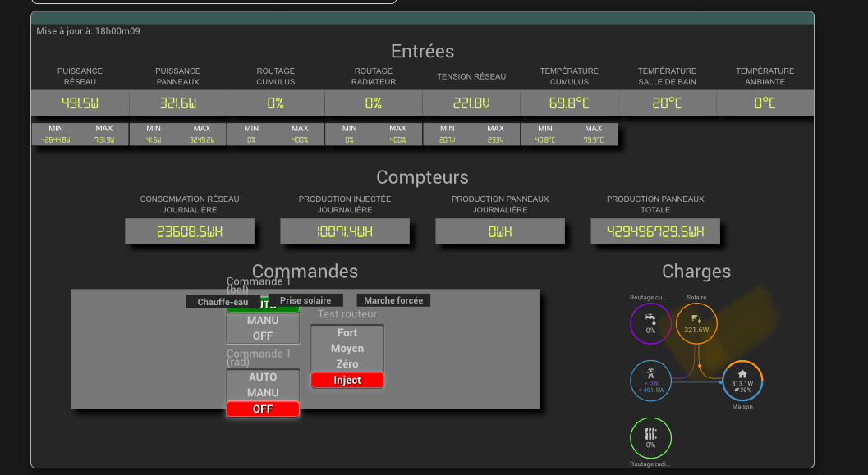Click the Température cumulus MIN/MAX box
Viewport: 868px width, 475px height.
[569, 135]
